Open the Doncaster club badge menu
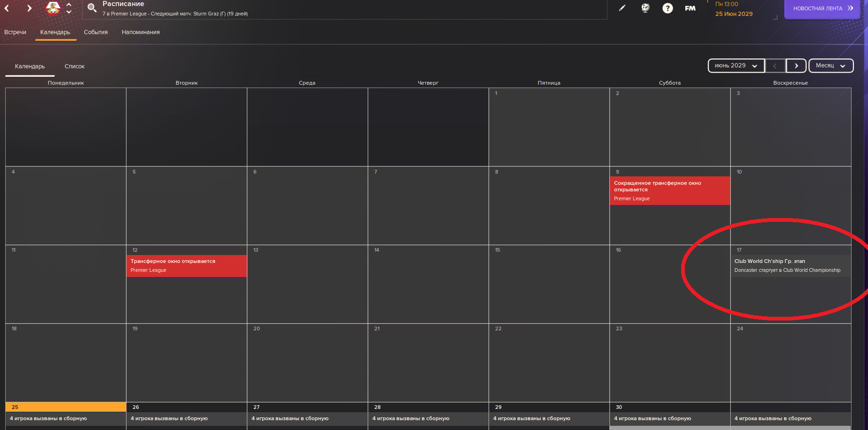This screenshot has width=868, height=430. pos(53,8)
